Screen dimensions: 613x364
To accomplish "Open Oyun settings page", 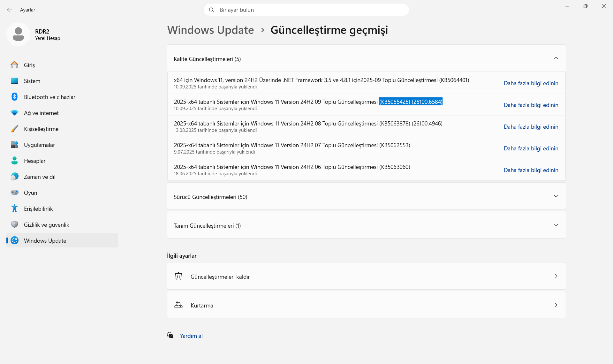I will pyautogui.click(x=62, y=193).
